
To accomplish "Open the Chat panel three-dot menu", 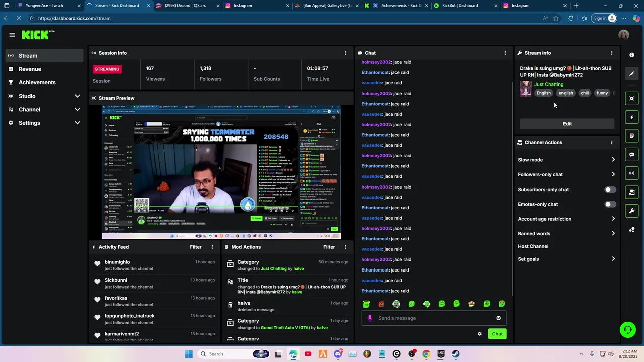I will [505, 53].
